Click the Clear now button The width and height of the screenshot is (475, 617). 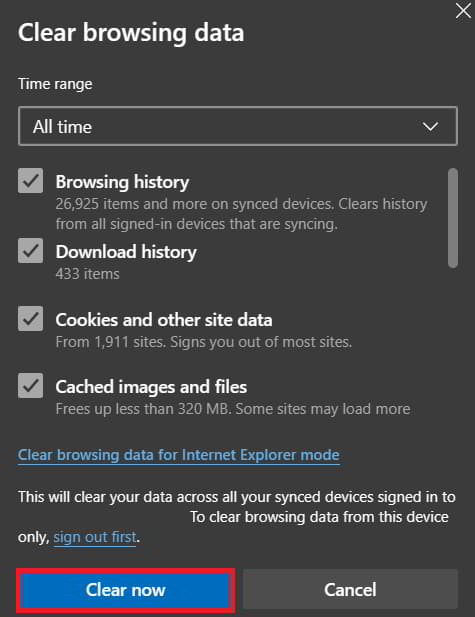click(x=126, y=590)
